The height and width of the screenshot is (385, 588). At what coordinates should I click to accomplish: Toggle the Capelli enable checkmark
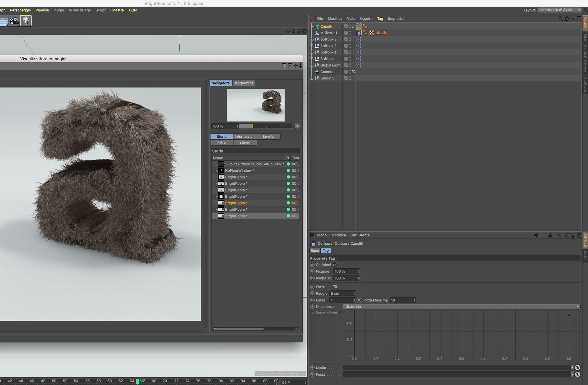[x=353, y=27]
